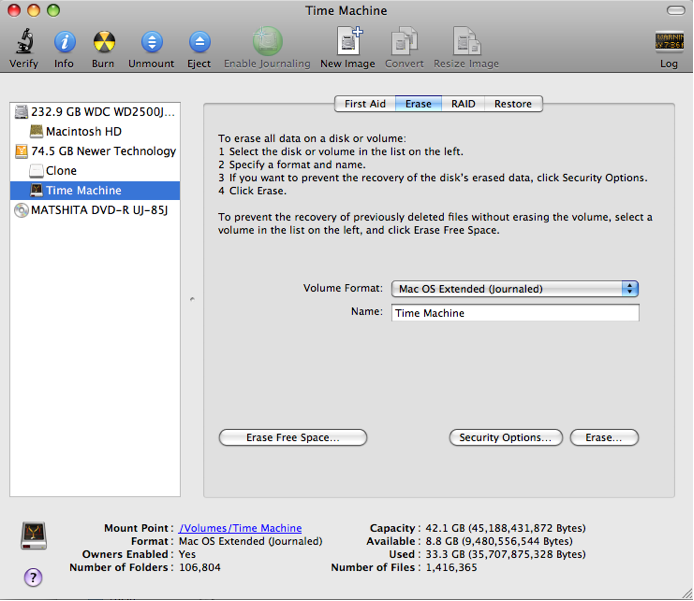Switch to the RAID tab
The width and height of the screenshot is (694, 601).
point(463,104)
